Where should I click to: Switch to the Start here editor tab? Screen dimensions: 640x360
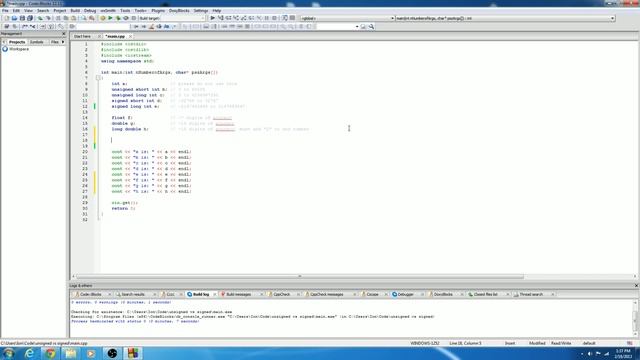click(x=82, y=36)
